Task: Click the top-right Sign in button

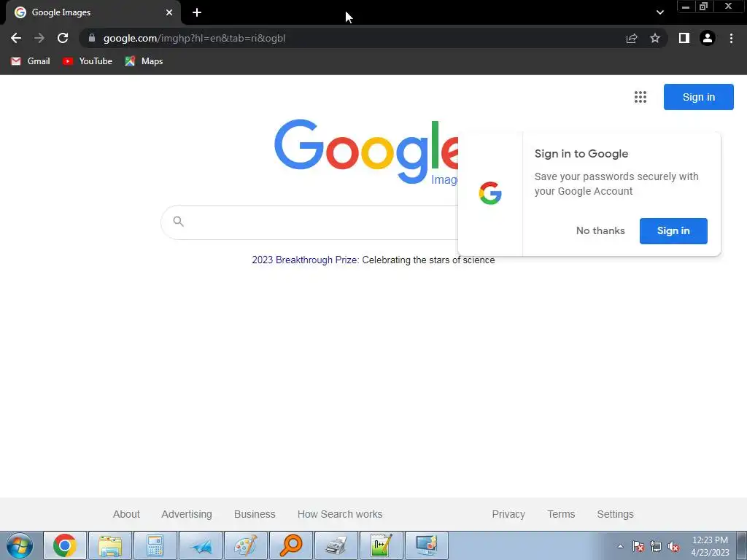Action: tap(698, 97)
